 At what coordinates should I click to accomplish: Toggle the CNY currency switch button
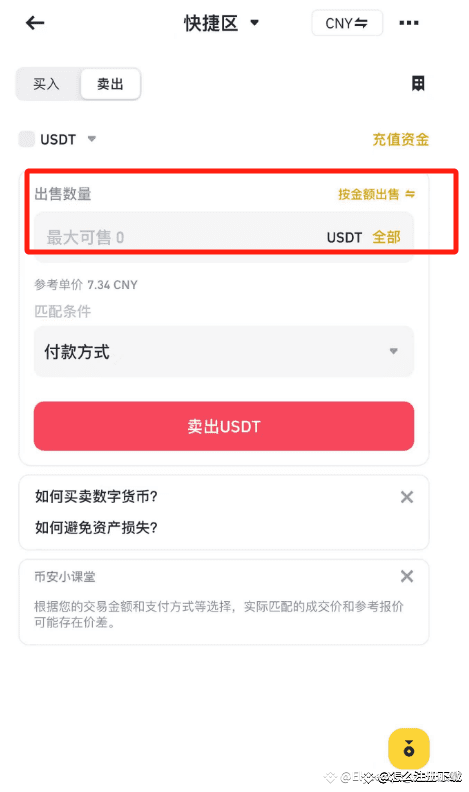coord(347,23)
